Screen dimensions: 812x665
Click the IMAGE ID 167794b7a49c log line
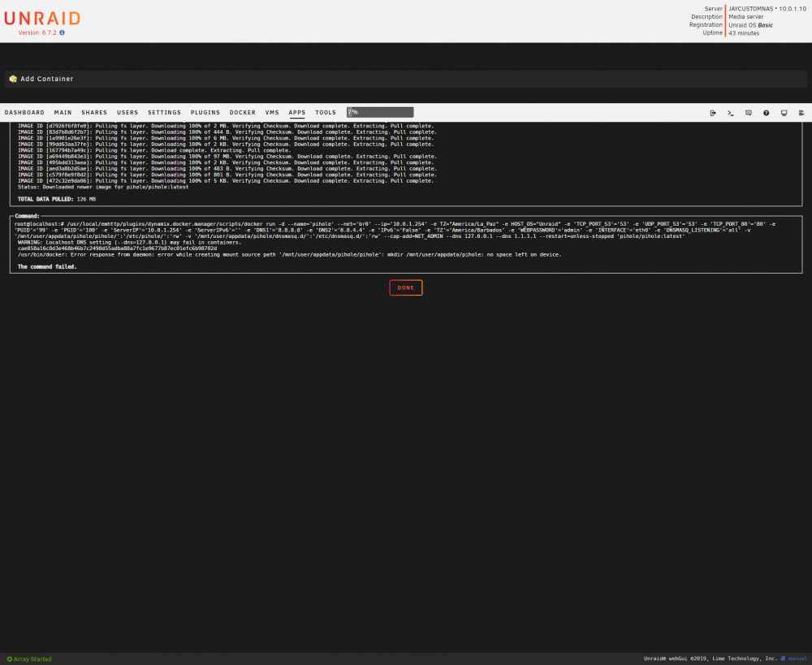154,150
